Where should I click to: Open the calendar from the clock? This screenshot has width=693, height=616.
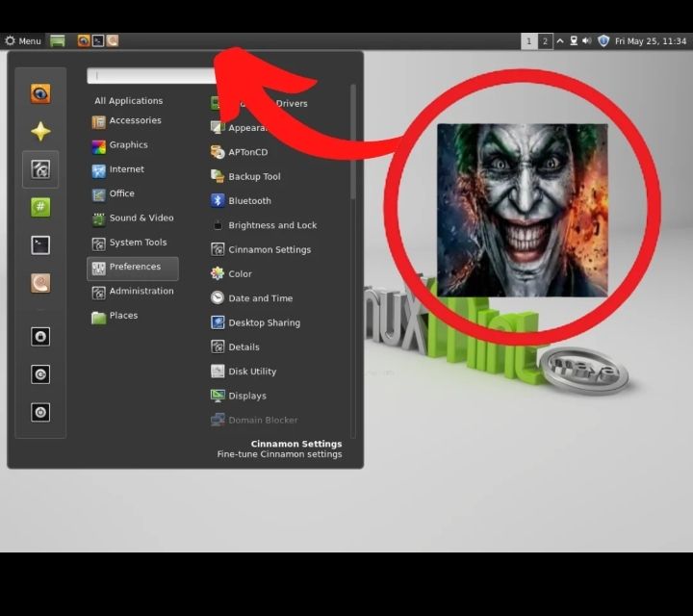point(651,41)
